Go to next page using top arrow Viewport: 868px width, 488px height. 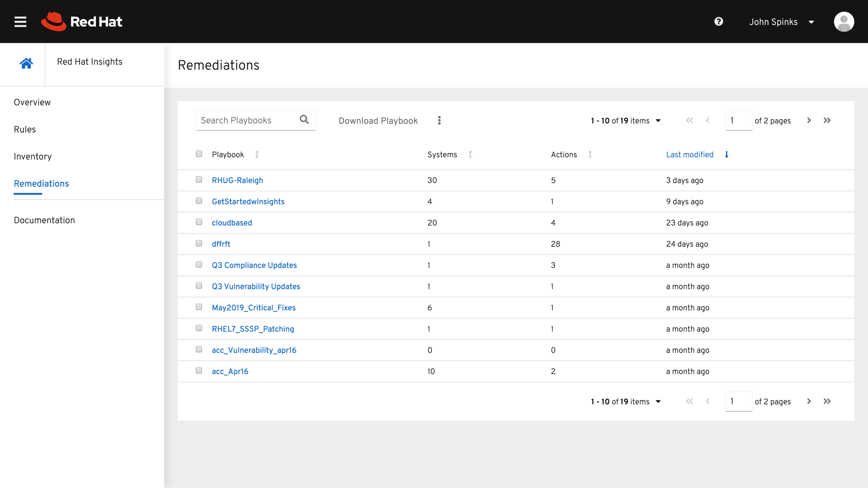click(x=809, y=121)
